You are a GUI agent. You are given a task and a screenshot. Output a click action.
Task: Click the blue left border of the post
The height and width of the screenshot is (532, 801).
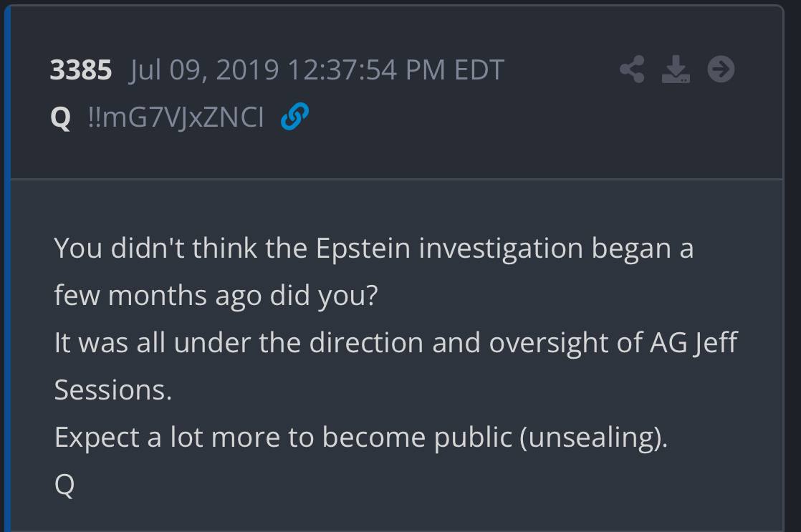point(6,286)
